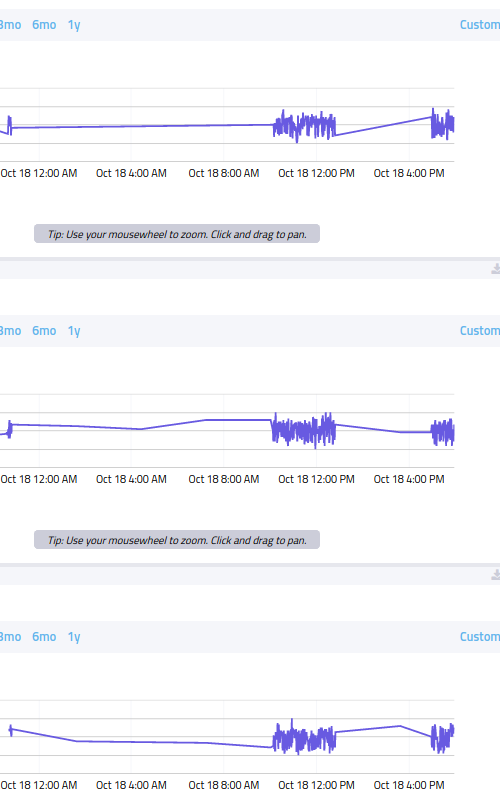The width and height of the screenshot is (500, 809).
Task: Click 'Oct 18 4:00 PM' label on top chart axis
Action: (x=409, y=173)
